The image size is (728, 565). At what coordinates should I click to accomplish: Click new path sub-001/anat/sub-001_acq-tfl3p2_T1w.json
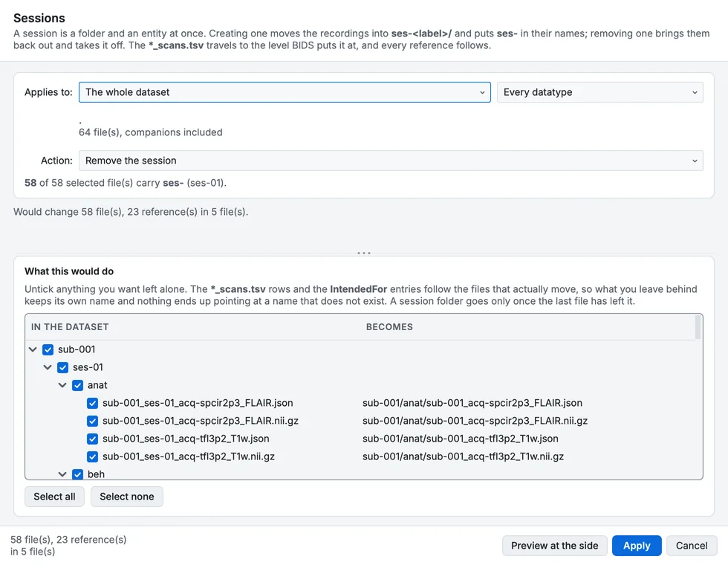click(x=461, y=439)
